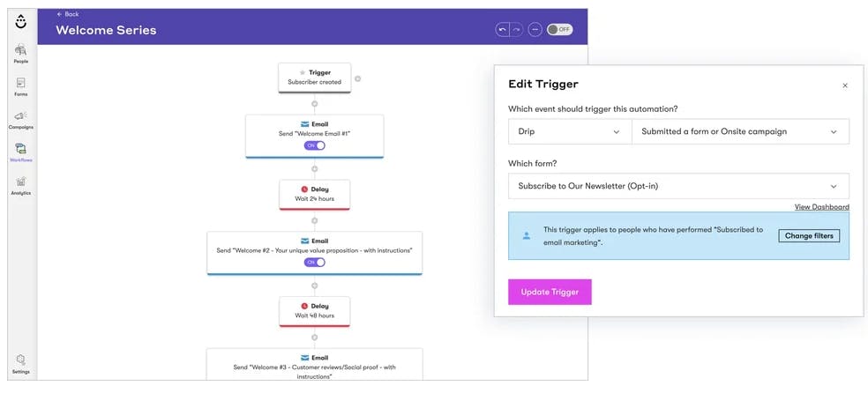Open the People section in sidebar
Viewport: 868px width, 393px height.
click(x=21, y=54)
